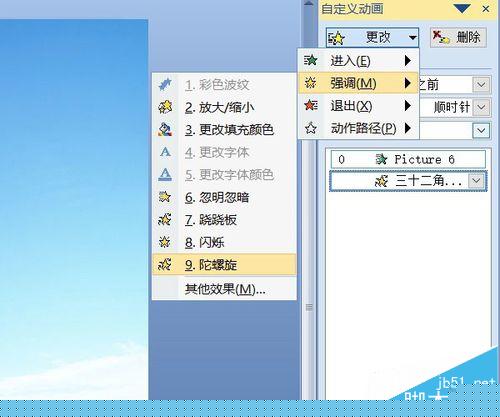500x417 pixels.
Task: Click the 更改字体颜色 underlined A icon
Action: [x=165, y=174]
